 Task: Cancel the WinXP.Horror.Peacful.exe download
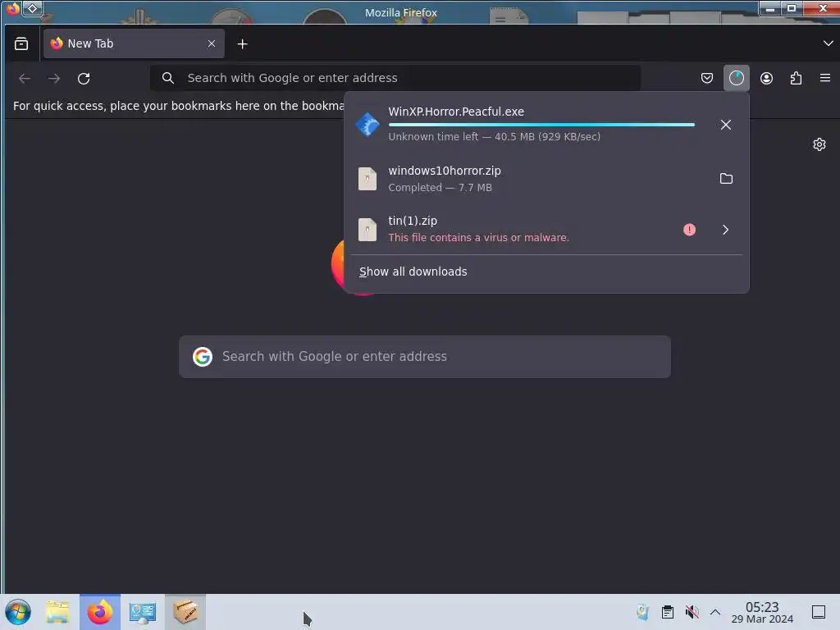pyautogui.click(x=726, y=125)
